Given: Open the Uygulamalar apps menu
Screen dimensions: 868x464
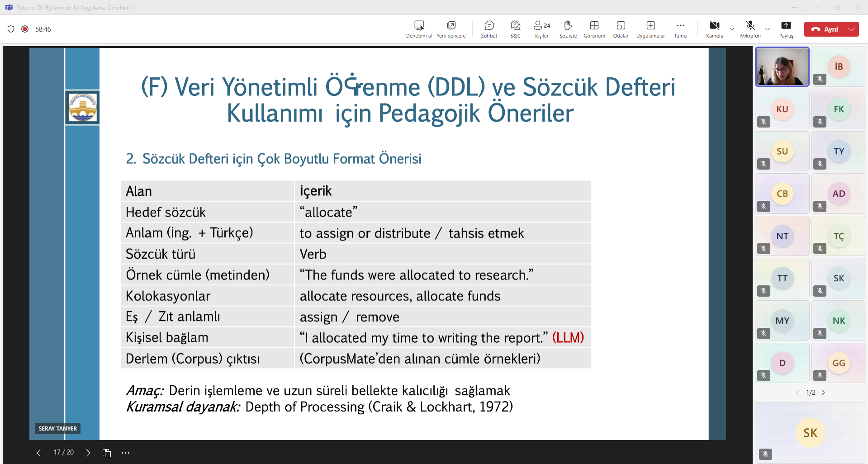Looking at the screenshot, I should 650,29.
